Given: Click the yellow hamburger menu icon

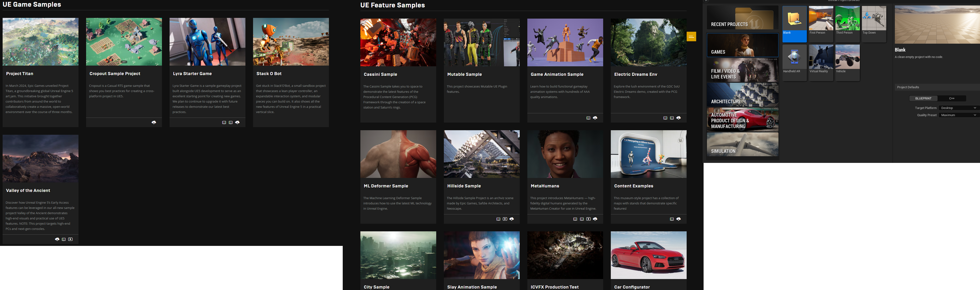Looking at the screenshot, I should coord(691,36).
